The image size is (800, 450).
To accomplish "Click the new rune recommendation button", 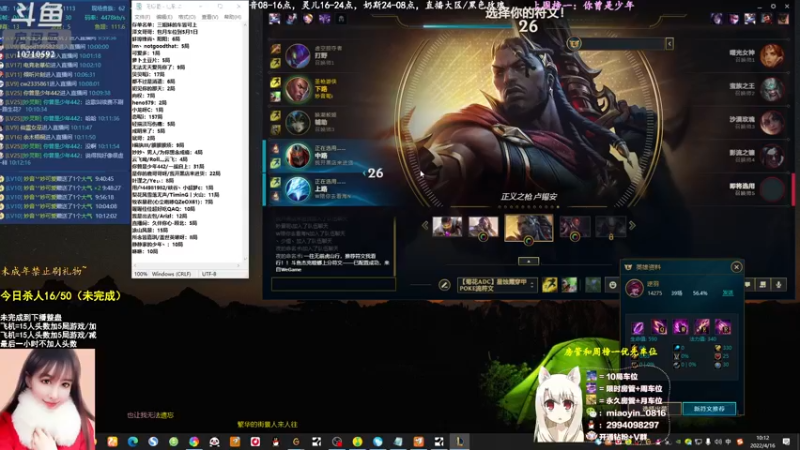I will pyautogui.click(x=709, y=409).
